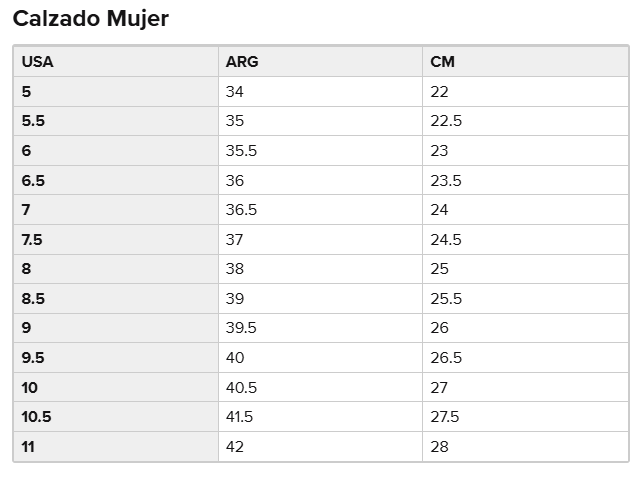This screenshot has height=478, width=644.
Task: Select the 22.5 value in CM column
Action: point(446,121)
